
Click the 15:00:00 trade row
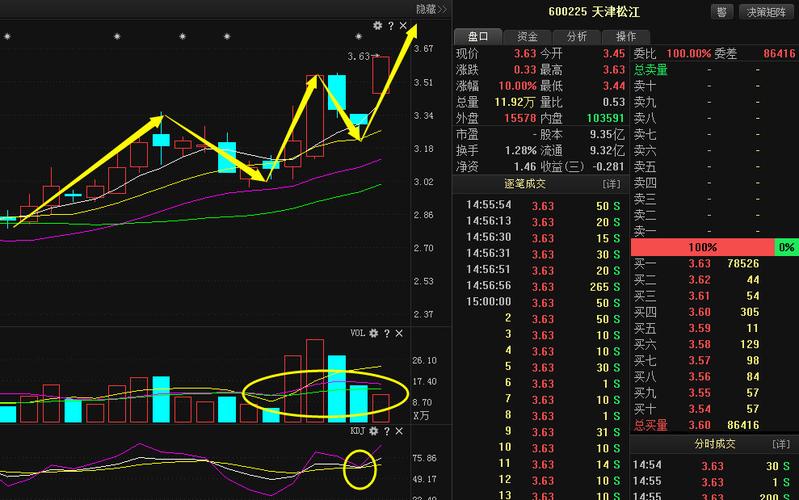543,302
